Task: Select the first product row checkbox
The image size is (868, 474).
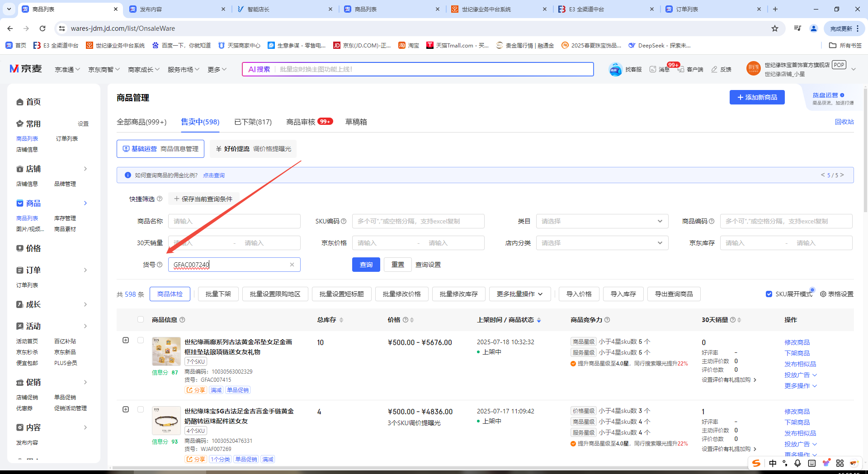Action: point(141,340)
